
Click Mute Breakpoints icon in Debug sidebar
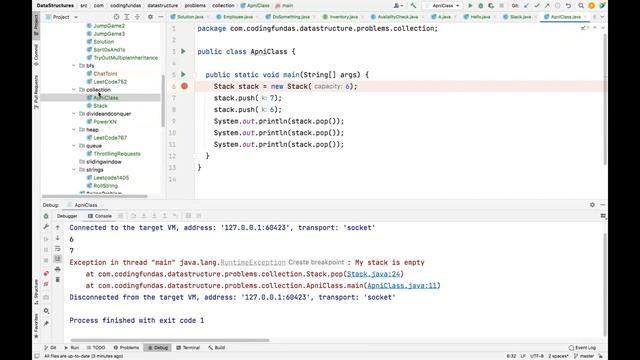[x=46, y=284]
